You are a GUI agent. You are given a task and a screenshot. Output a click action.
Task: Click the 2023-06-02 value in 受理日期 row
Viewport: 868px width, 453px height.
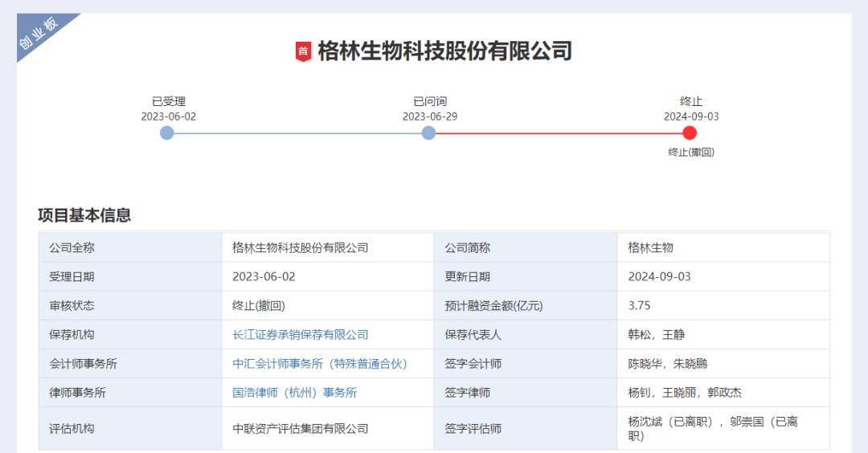(264, 276)
